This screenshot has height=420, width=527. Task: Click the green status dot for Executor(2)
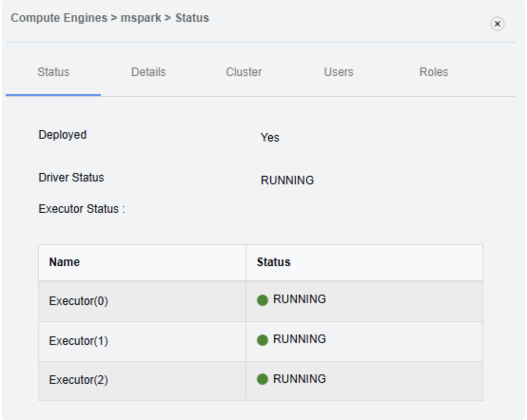tap(263, 380)
